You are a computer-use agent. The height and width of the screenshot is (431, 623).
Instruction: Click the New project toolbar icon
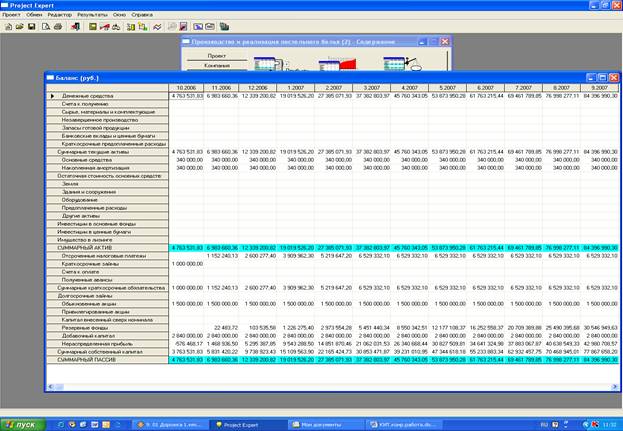[7, 26]
